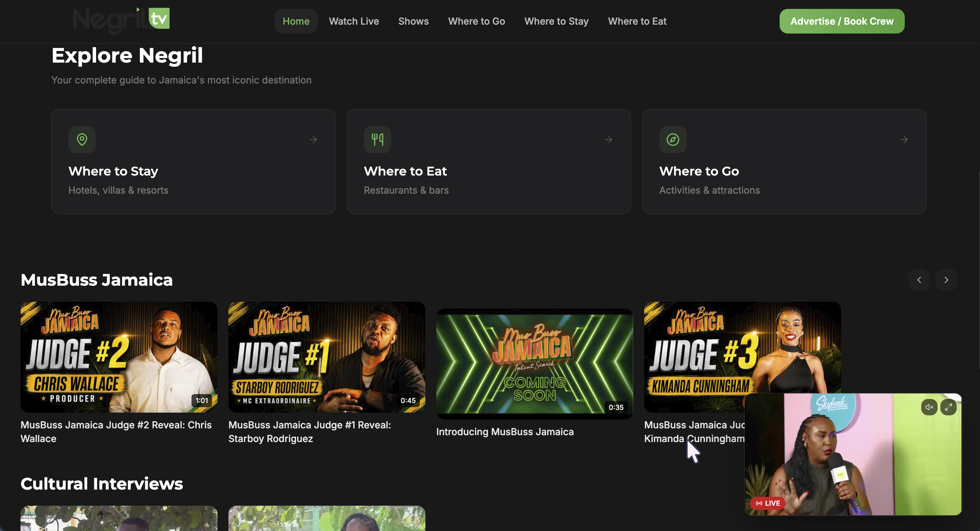The width and height of the screenshot is (980, 531).
Task: Click the 'Explore Negril' heading
Action: pos(127,55)
